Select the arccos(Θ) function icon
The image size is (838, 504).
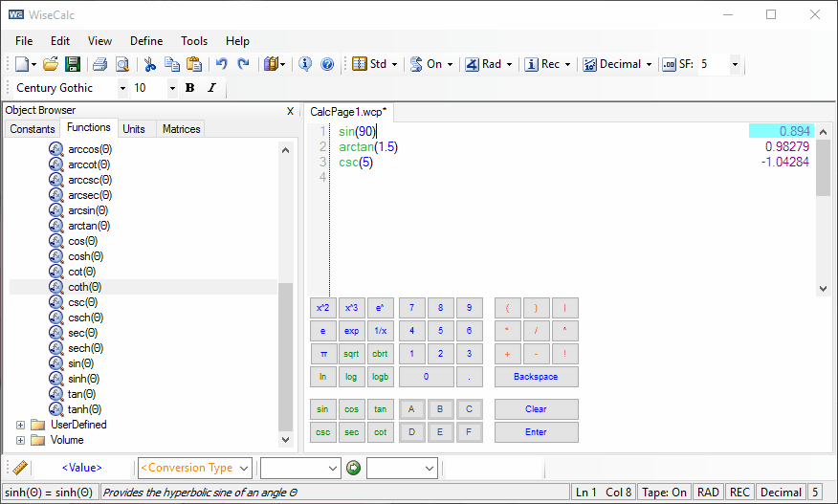[x=56, y=149]
